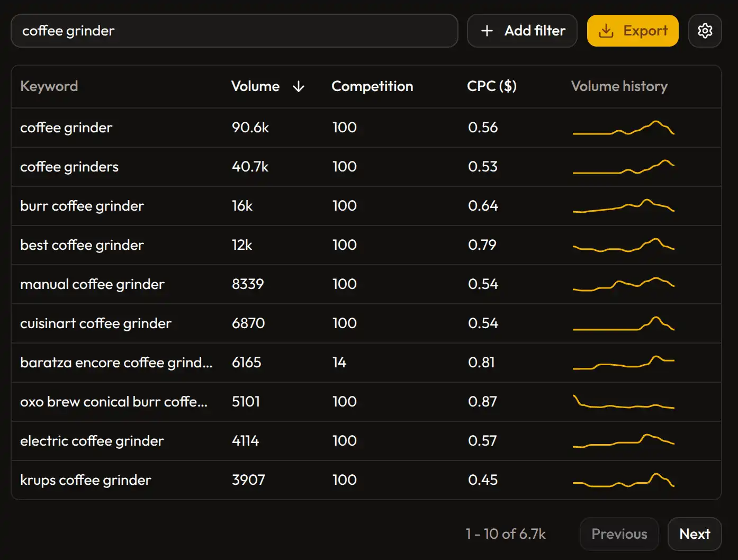Sort by the Competition column header
The image size is (738, 560).
click(x=372, y=86)
